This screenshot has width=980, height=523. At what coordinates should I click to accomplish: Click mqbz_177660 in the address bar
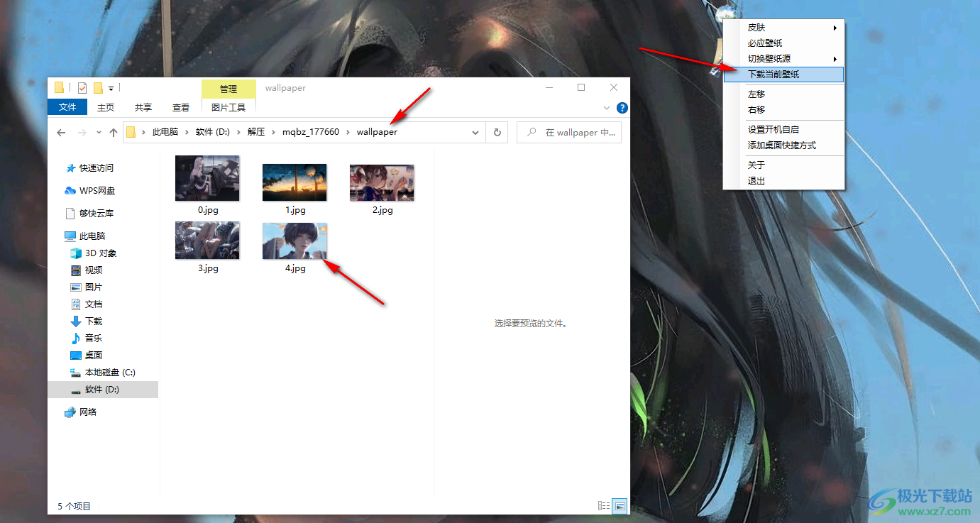(x=311, y=132)
